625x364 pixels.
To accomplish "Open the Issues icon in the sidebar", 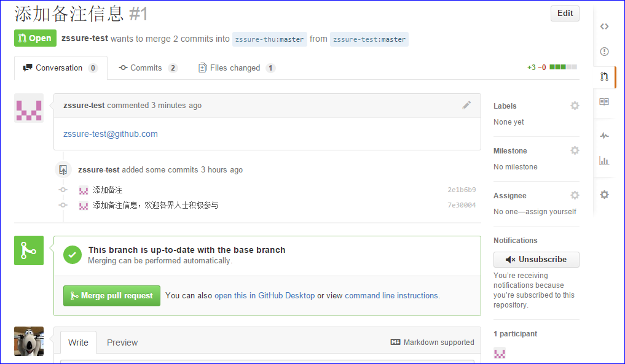I will click(604, 52).
